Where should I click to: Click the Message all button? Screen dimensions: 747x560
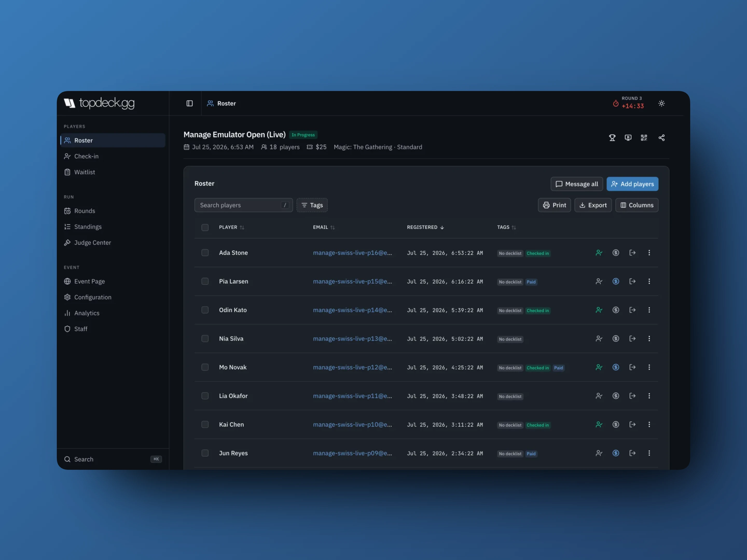(x=576, y=184)
